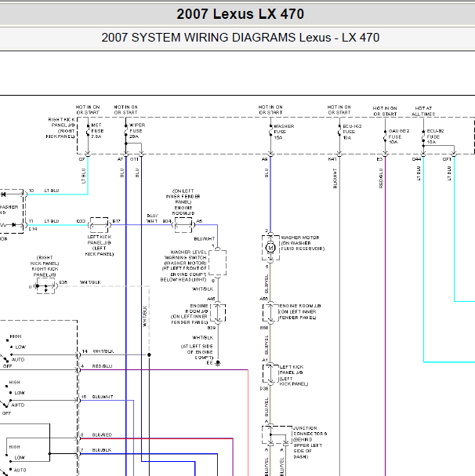
Task: Click the WIPER FUSE 25A label
Action: [137, 131]
